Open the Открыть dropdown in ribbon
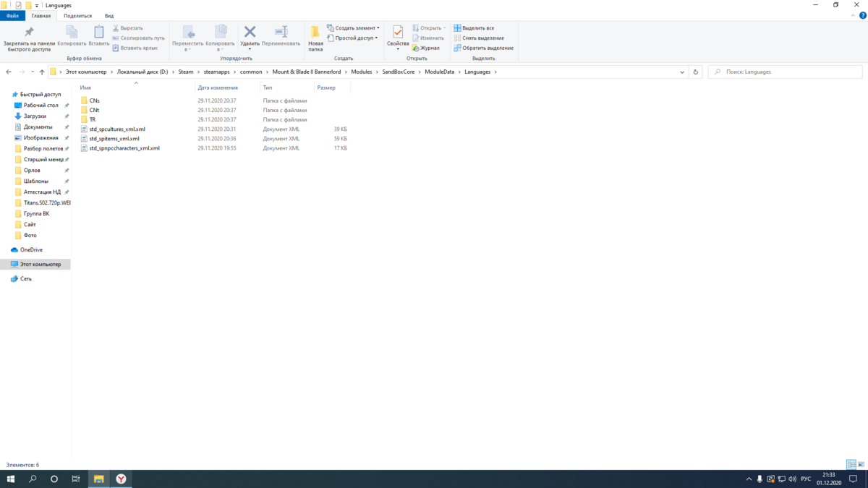868x488 pixels. pyautogui.click(x=430, y=28)
